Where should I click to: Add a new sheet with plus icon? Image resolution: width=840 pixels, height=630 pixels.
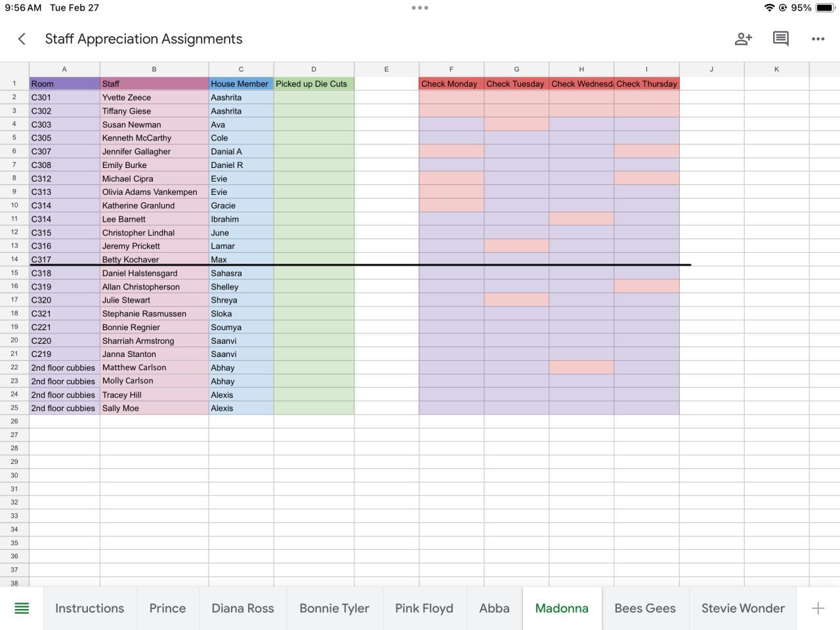[818, 608]
